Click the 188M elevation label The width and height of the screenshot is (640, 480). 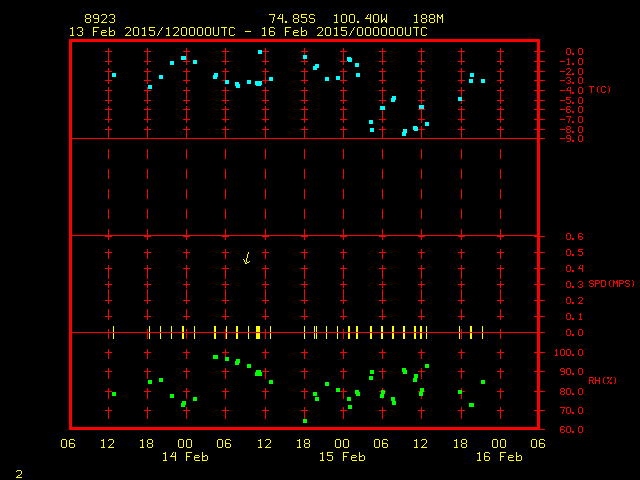[426, 19]
